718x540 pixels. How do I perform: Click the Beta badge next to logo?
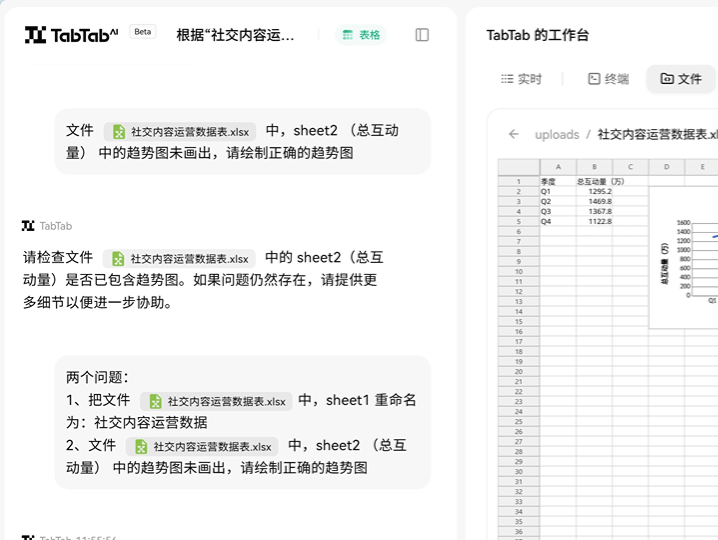143,32
